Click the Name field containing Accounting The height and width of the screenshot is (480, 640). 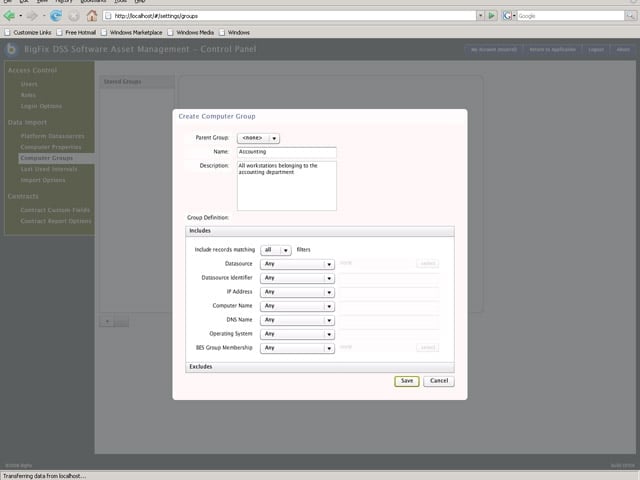click(287, 152)
